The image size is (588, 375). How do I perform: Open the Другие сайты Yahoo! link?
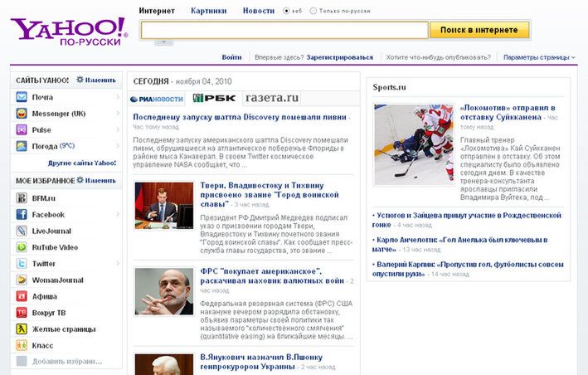click(82, 163)
